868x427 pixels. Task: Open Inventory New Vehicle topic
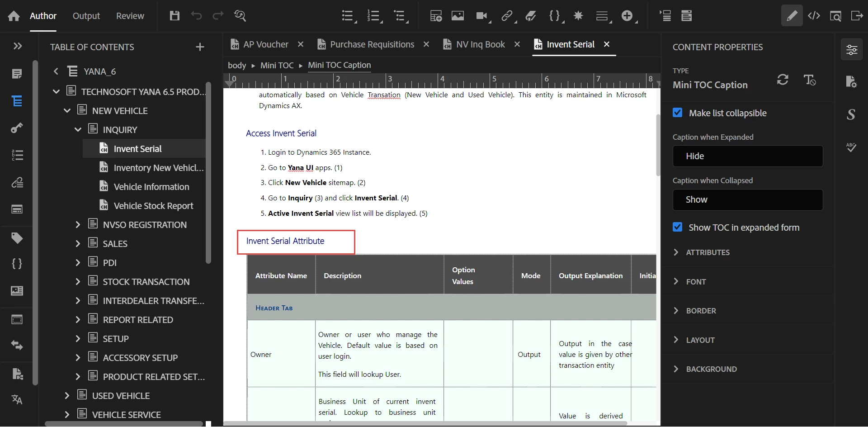click(159, 168)
